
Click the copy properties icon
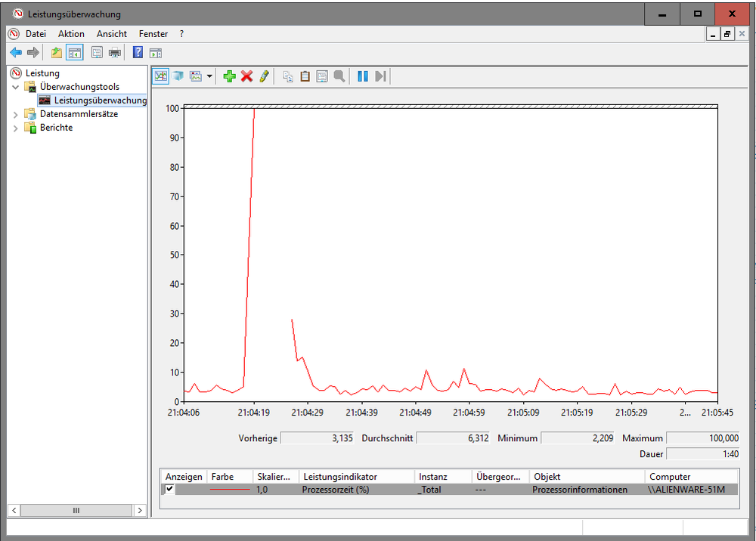[288, 76]
